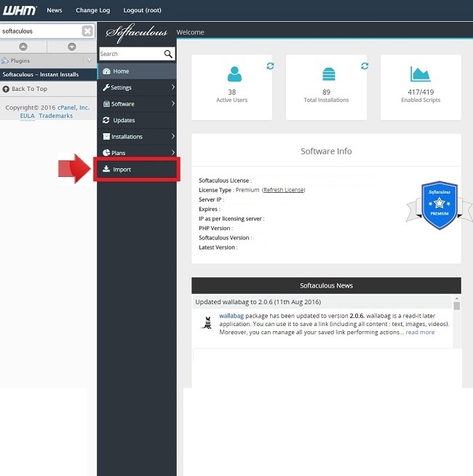Click the Updated wallabag to 2.0.6 headline
This screenshot has width=473, height=476.
tap(258, 302)
